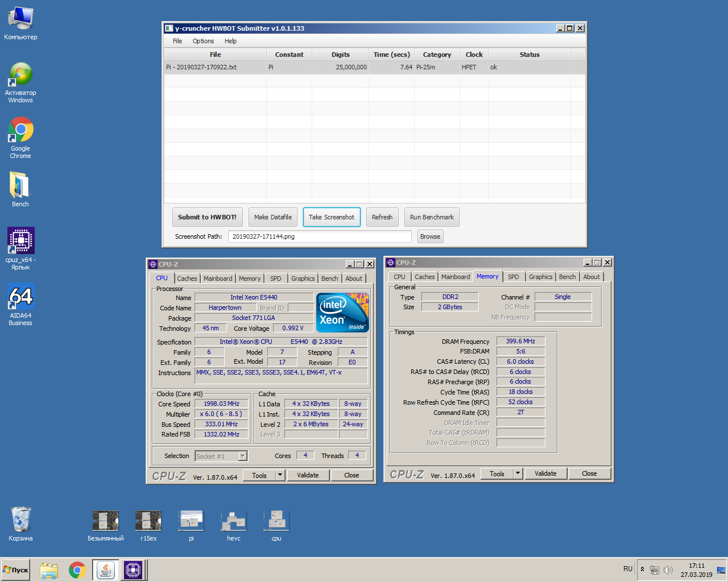Click the tray monitor icon beside clock

721,570
